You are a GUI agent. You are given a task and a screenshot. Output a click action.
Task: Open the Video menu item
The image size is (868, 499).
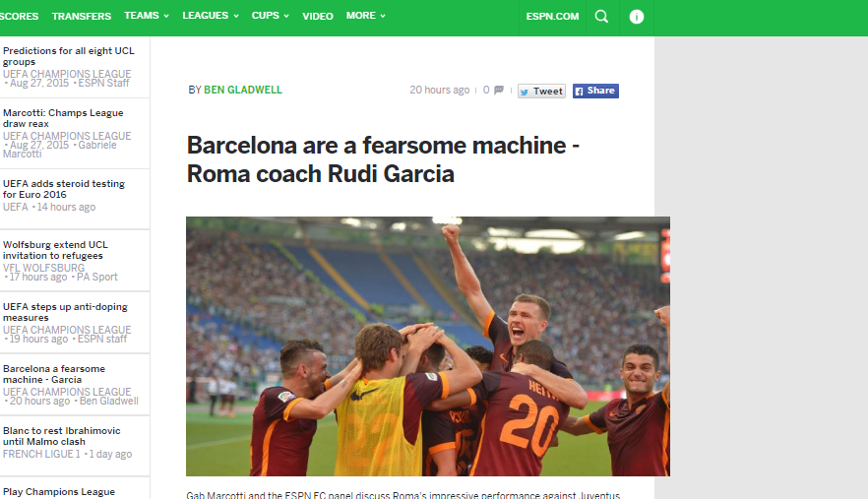click(x=318, y=16)
